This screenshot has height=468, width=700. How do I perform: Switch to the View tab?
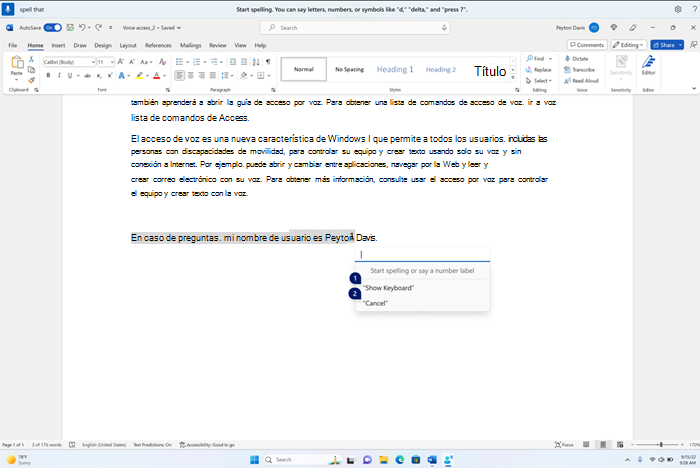pyautogui.click(x=240, y=45)
